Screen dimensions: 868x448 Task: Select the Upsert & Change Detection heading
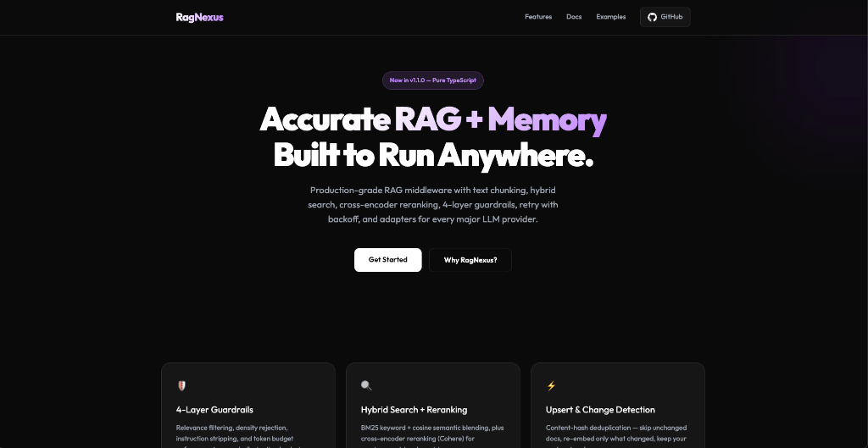(600, 410)
